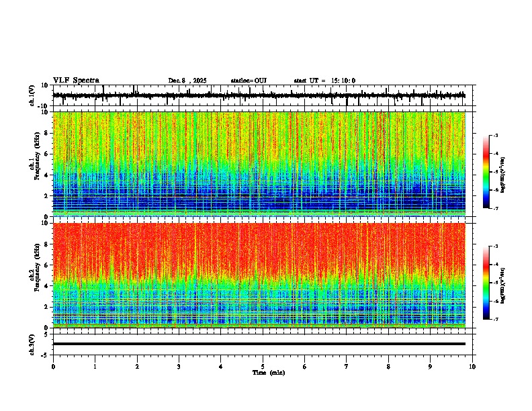Viewport: 532px width, 411px height.
Task: Click "6" on the ch.2 frequency axis
Action: (47, 265)
